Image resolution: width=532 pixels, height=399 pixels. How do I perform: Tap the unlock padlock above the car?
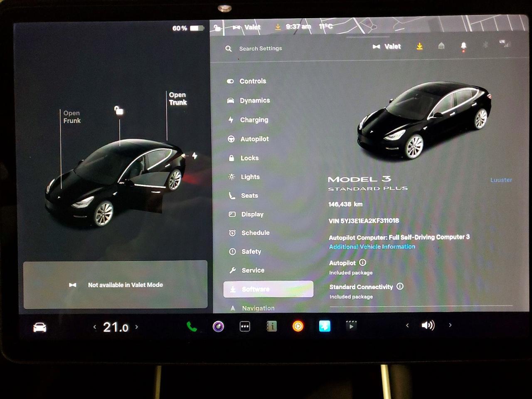[x=119, y=111]
